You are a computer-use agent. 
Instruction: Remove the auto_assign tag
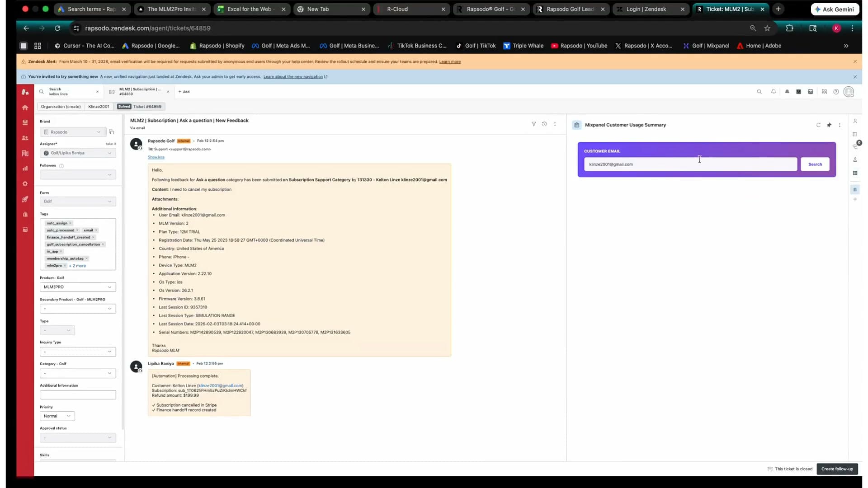click(70, 223)
